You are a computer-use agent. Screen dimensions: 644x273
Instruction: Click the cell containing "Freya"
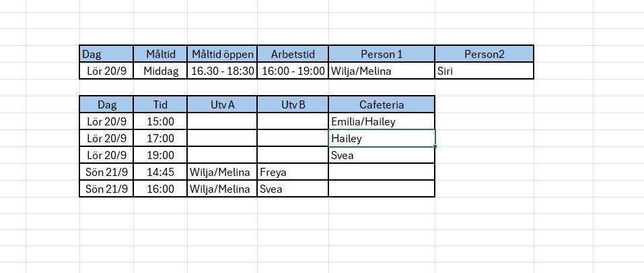tap(293, 172)
